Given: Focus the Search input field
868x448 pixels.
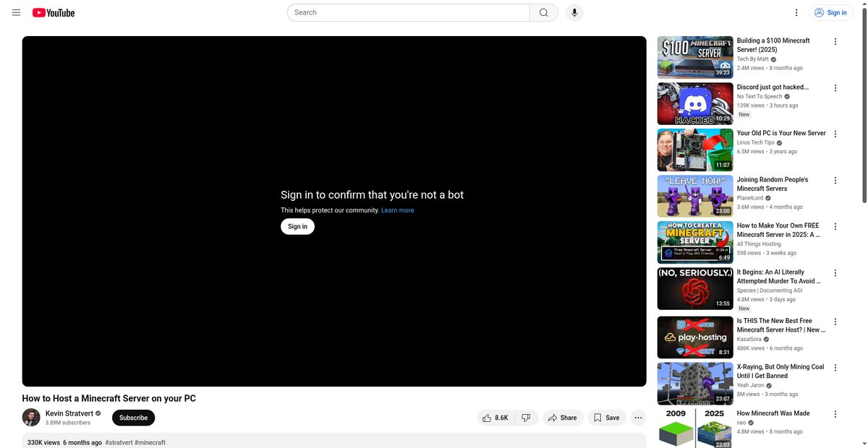Looking at the screenshot, I should 409,12.
